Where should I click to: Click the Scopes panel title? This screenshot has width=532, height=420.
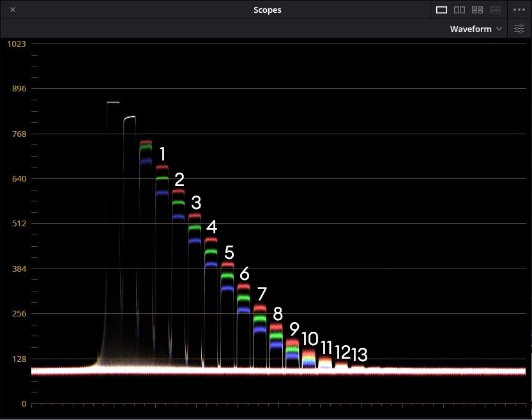coord(267,10)
